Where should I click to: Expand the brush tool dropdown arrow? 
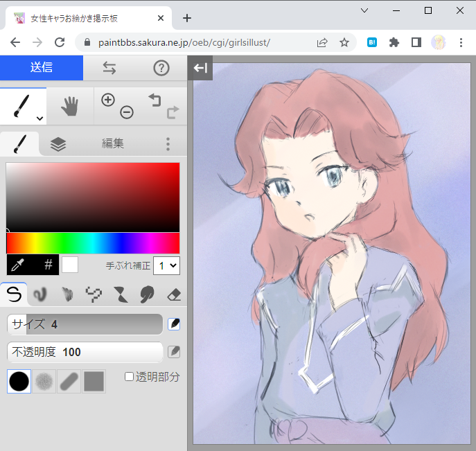(x=39, y=118)
